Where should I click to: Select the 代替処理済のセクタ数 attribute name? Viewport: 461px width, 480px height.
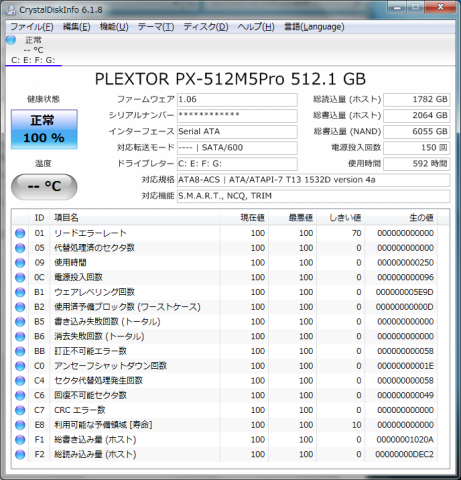94,248
